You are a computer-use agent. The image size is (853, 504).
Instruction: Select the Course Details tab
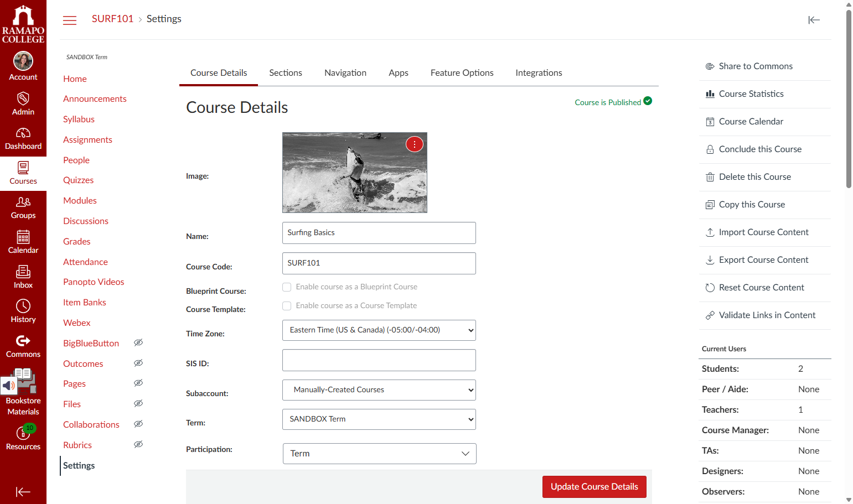[219, 73]
